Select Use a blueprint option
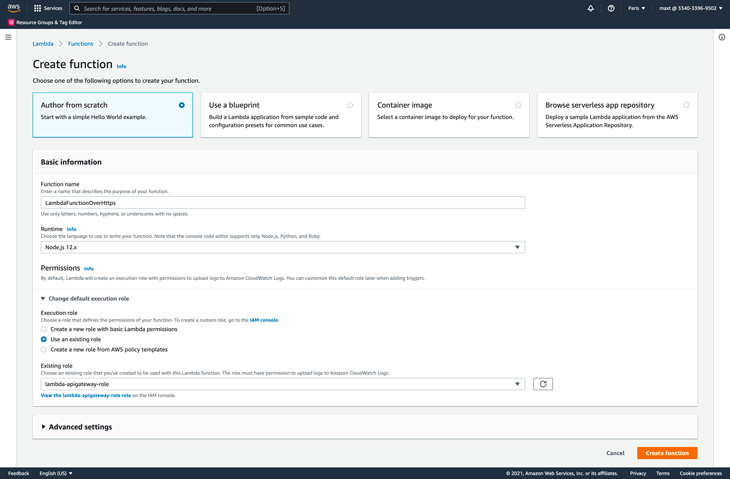The width and height of the screenshot is (730, 479). click(281, 115)
